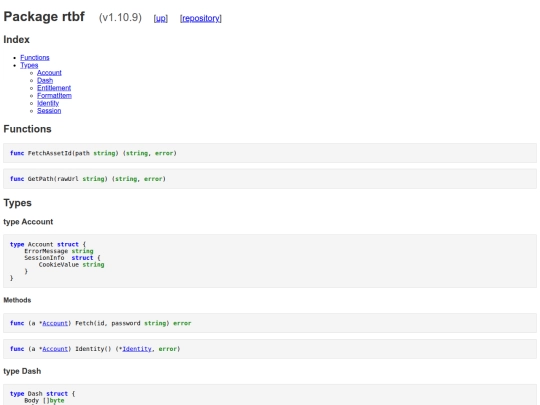Jump to Session type in index
Screen dimensions: 540x405
tap(49, 111)
